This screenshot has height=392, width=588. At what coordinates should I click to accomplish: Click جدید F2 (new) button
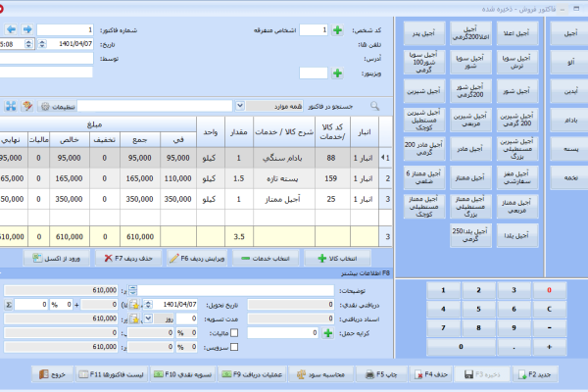click(x=535, y=374)
